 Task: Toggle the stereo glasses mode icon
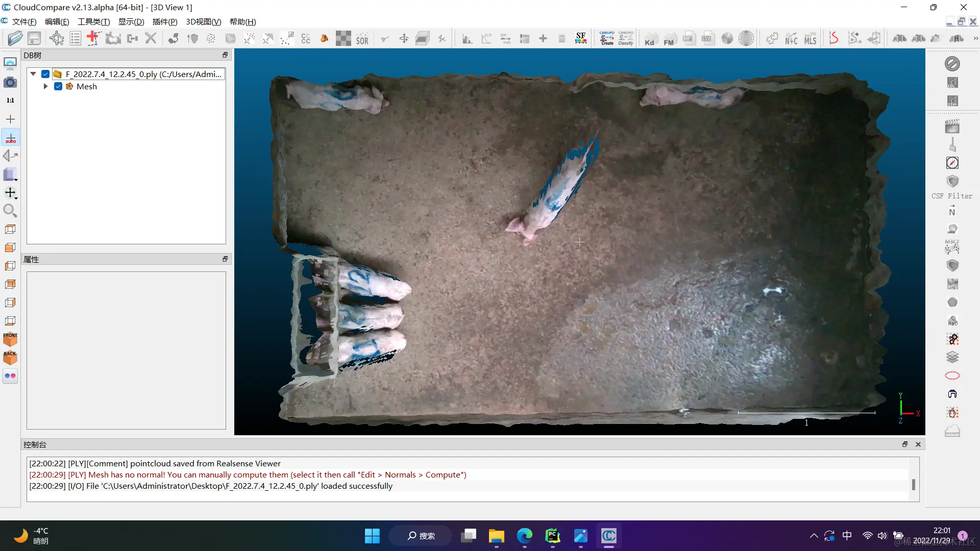[10, 376]
